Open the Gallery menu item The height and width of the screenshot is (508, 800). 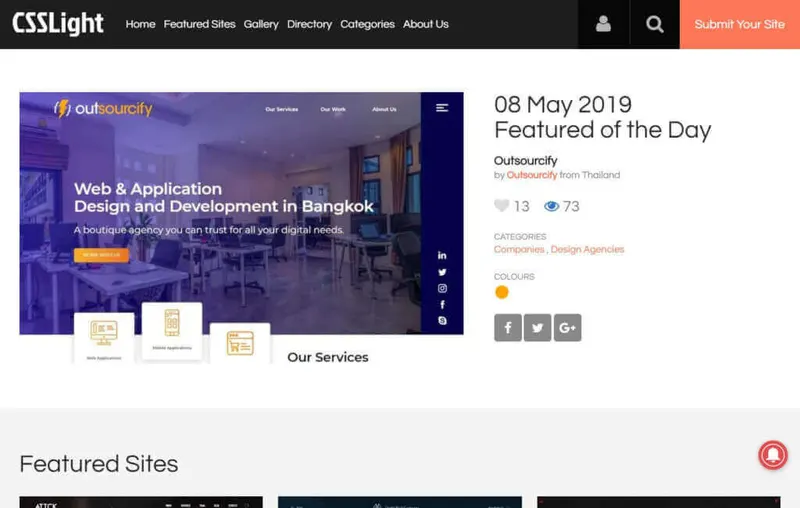(261, 24)
